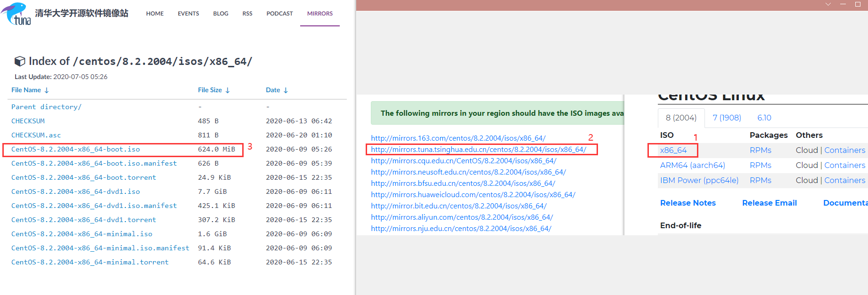The width and height of the screenshot is (868, 295).
Task: Open RPMs in the ARM64 row
Action: pyautogui.click(x=761, y=166)
